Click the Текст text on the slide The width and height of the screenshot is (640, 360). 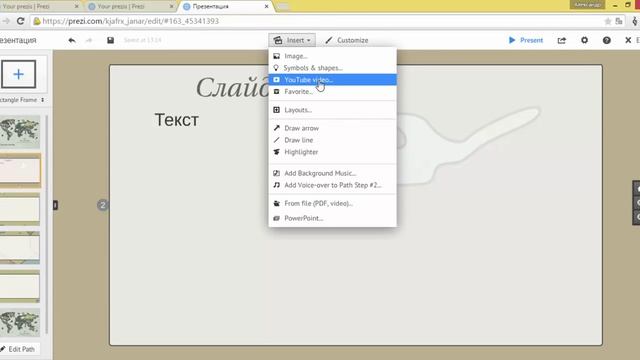click(x=177, y=120)
